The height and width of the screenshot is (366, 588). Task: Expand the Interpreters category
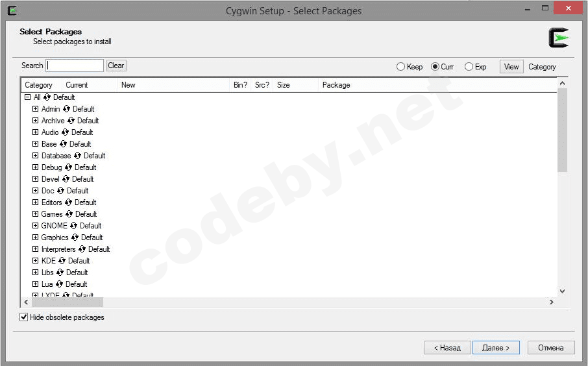pyautogui.click(x=35, y=249)
